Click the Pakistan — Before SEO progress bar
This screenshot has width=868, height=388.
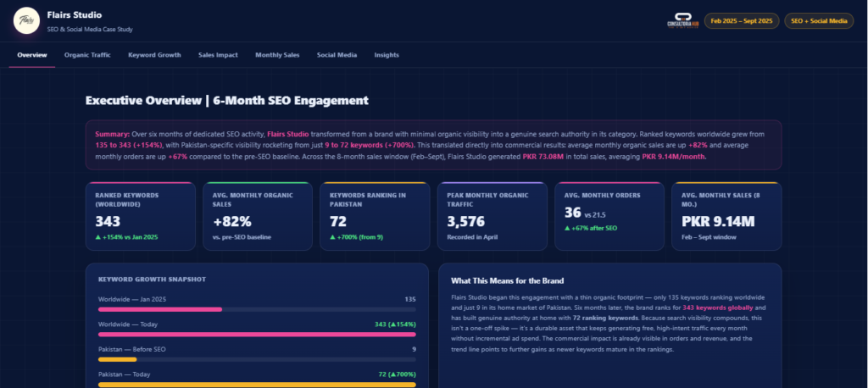[257, 359]
